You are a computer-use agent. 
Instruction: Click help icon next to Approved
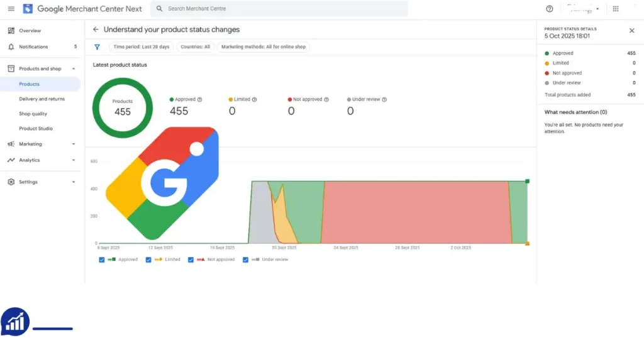point(199,99)
